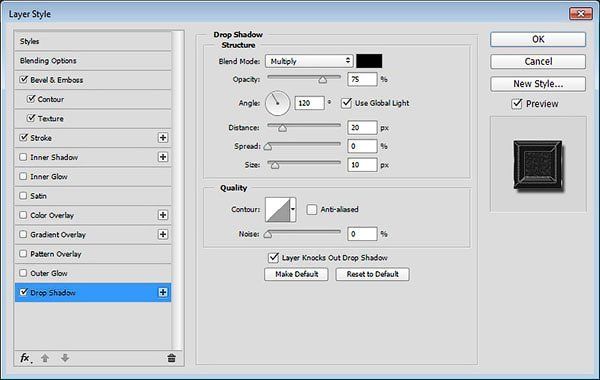Screen dimensions: 600x380
Task: Enable the Satin checkbox
Action: (23, 196)
